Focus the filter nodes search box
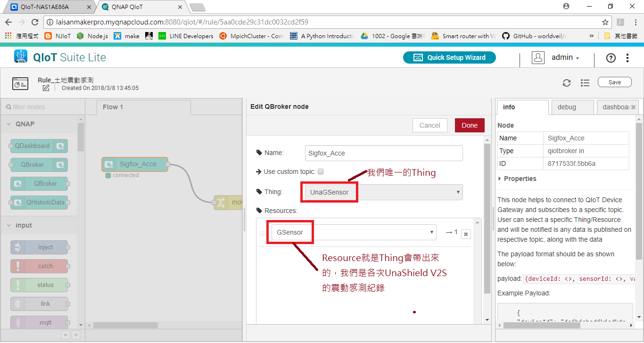The width and height of the screenshot is (644, 343). point(42,107)
